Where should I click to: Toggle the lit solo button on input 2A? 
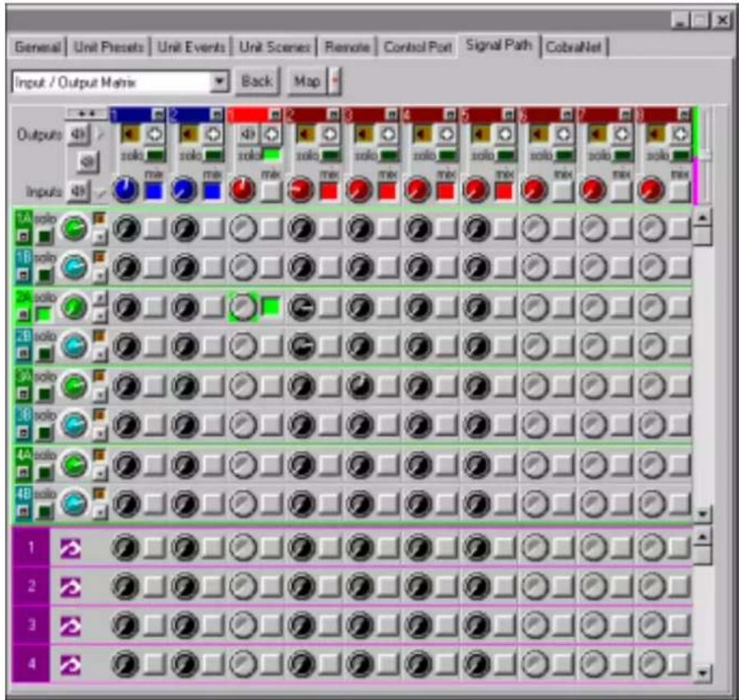tap(44, 313)
